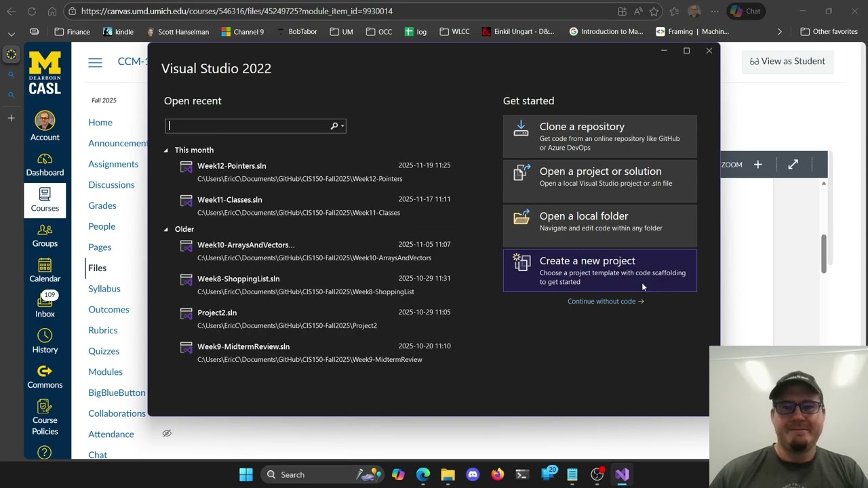Open File Explorer from taskbar

pos(448,474)
